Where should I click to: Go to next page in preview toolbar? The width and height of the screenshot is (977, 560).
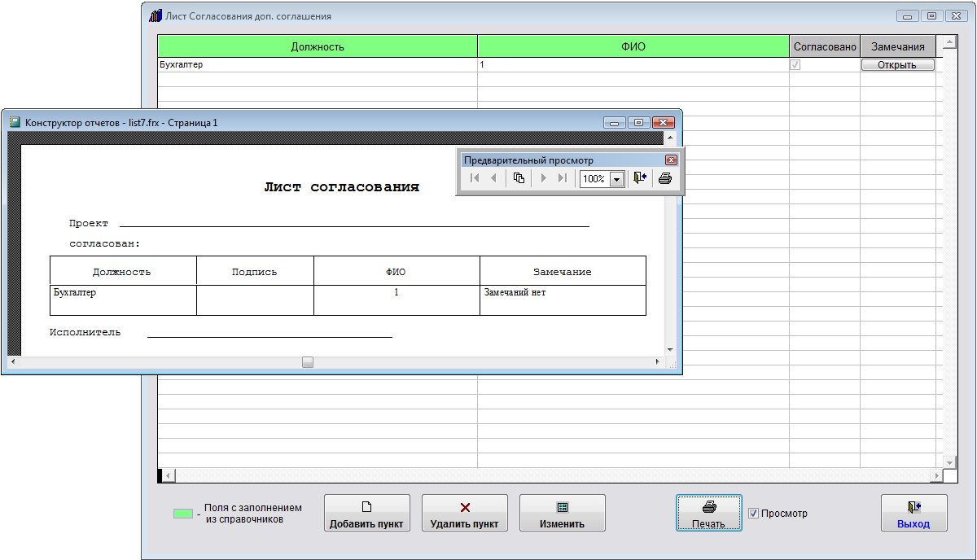tap(543, 178)
